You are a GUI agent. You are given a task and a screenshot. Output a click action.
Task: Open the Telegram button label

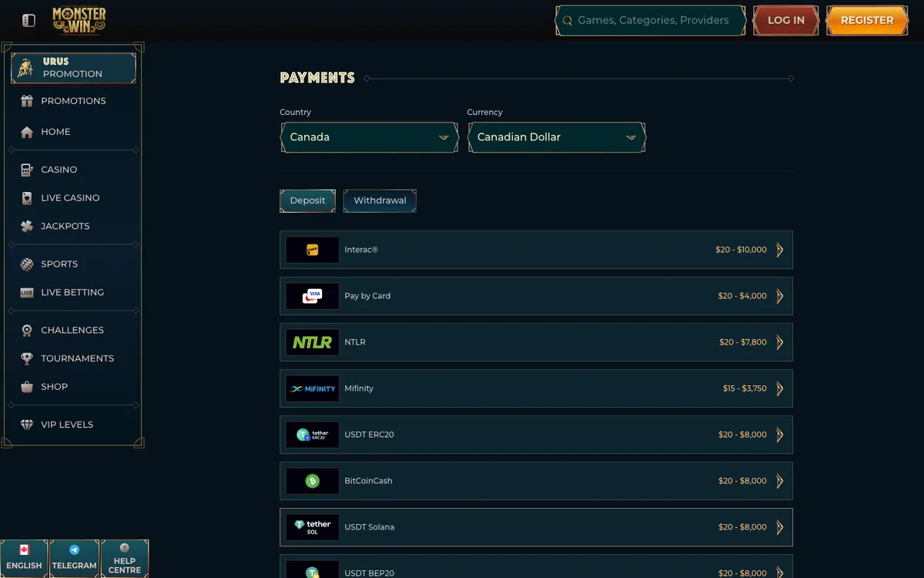coord(75,566)
